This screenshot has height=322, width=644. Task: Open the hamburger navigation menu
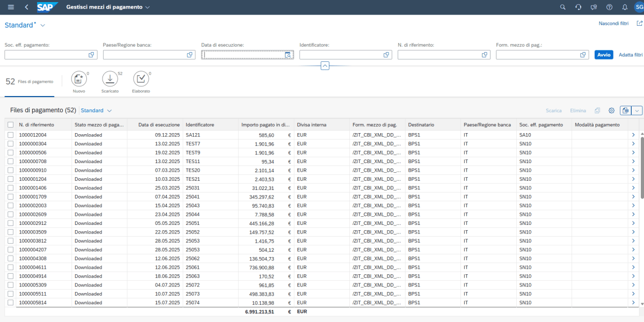(11, 7)
